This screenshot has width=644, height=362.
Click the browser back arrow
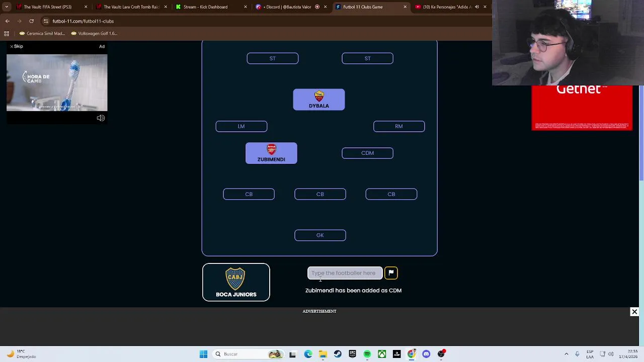7,21
